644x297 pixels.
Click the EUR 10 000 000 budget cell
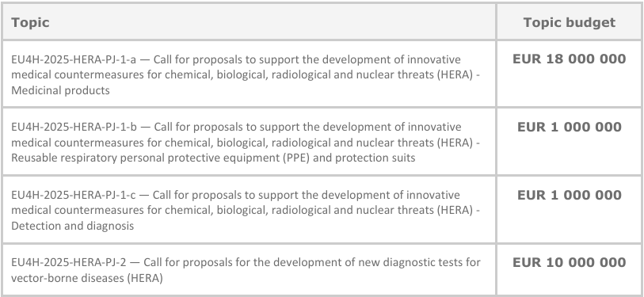(570, 262)
